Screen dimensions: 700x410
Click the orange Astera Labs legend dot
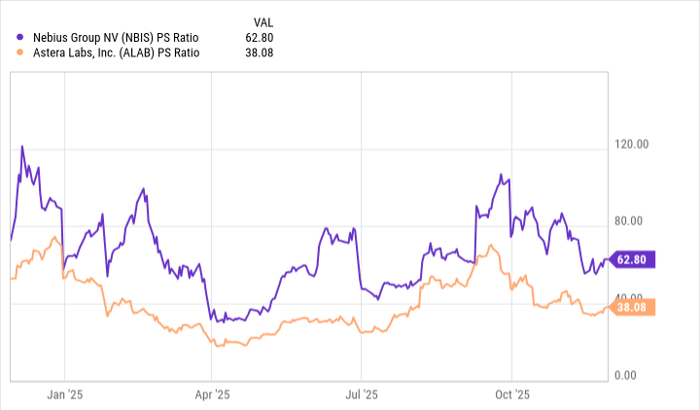point(21,54)
